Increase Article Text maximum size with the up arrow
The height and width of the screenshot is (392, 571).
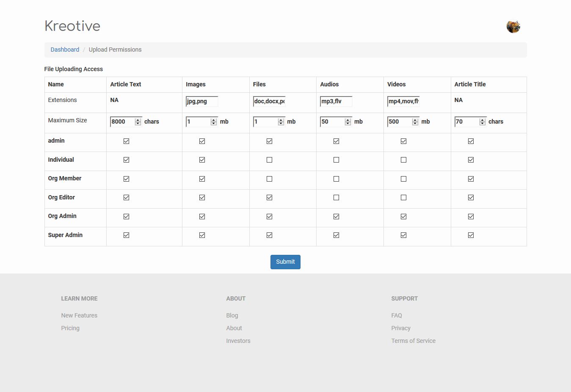click(x=138, y=120)
